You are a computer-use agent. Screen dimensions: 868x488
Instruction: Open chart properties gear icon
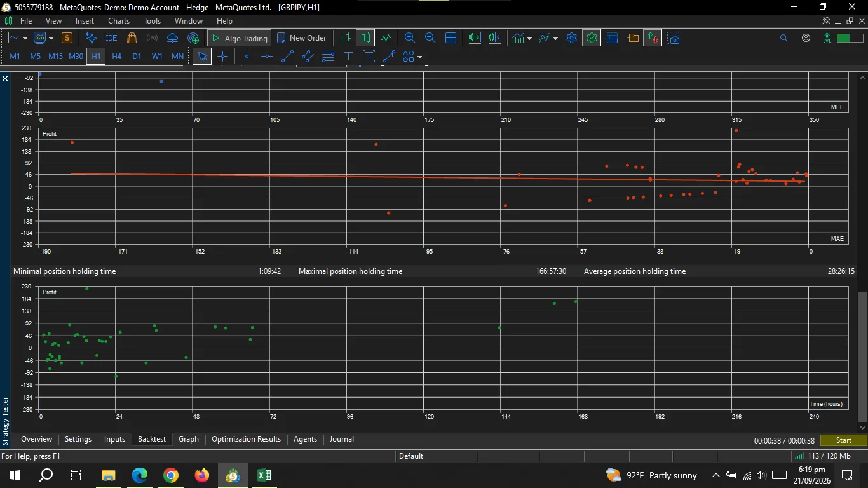571,38
